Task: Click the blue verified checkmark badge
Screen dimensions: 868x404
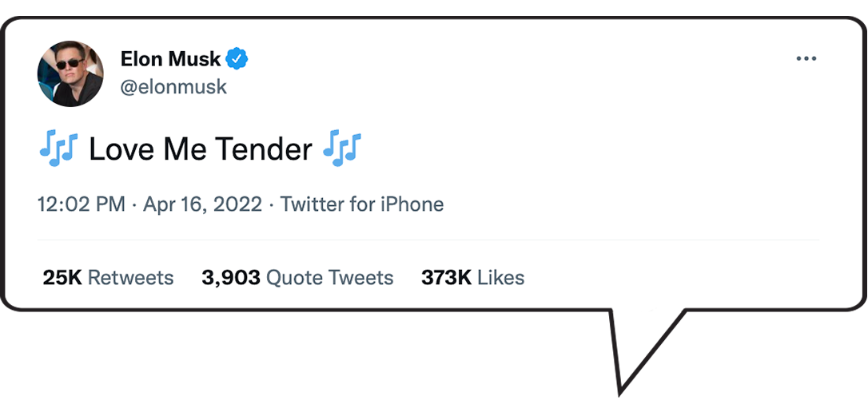Action: [237, 58]
